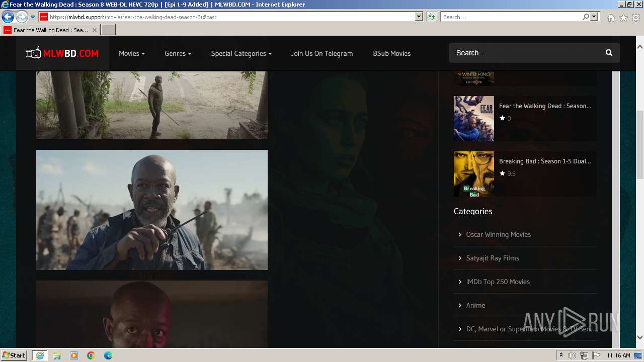Open File Explorer from taskbar
644x362 pixels.
(57, 355)
